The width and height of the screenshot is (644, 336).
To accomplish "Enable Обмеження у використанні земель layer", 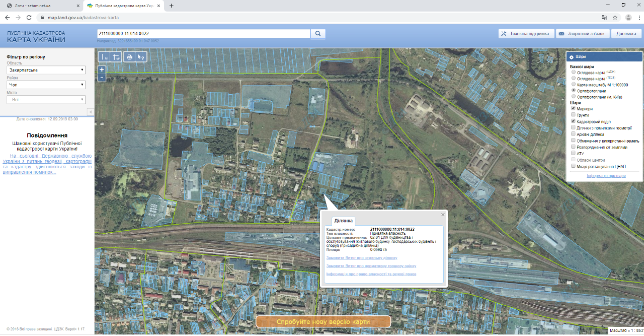I will tap(573, 141).
